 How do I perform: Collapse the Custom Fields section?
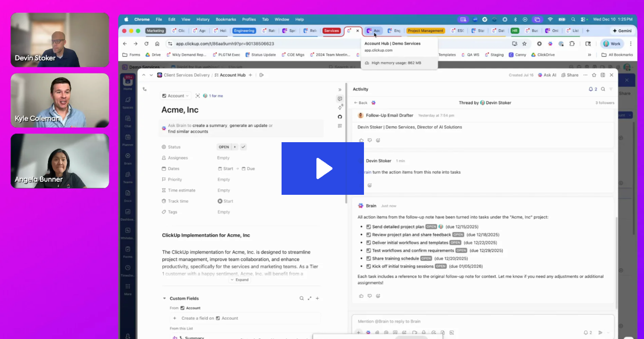[164, 299]
